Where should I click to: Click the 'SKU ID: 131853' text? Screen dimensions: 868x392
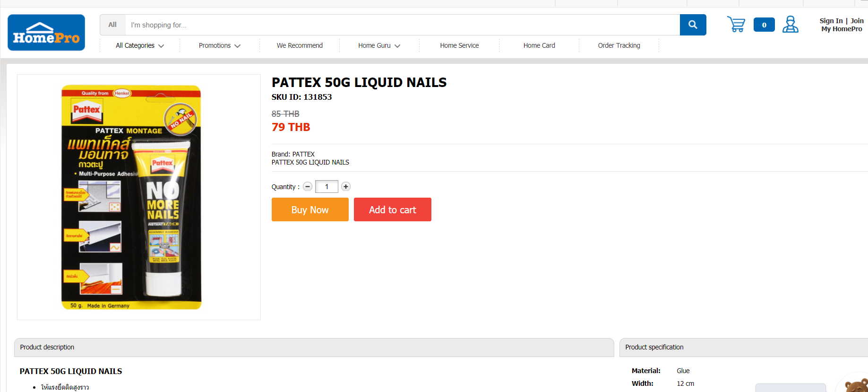pyautogui.click(x=301, y=97)
